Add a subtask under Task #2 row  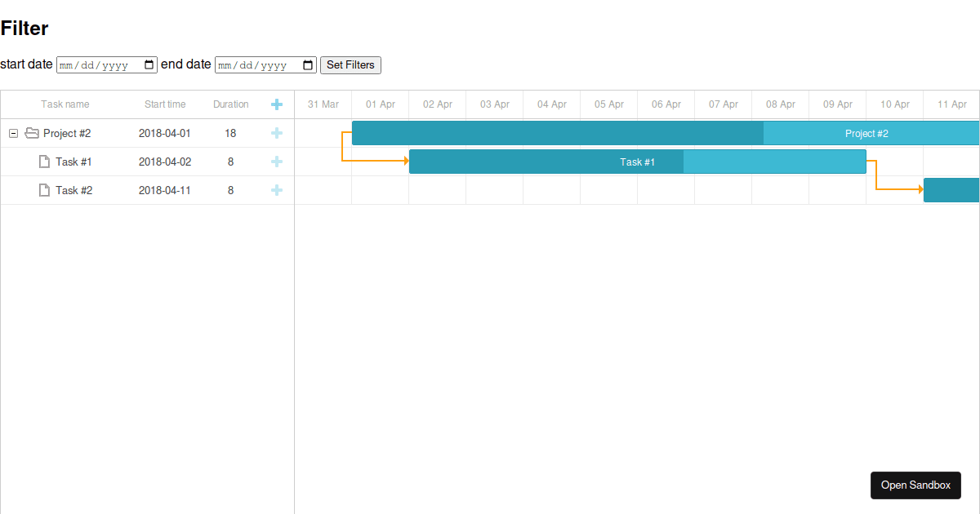(x=277, y=190)
